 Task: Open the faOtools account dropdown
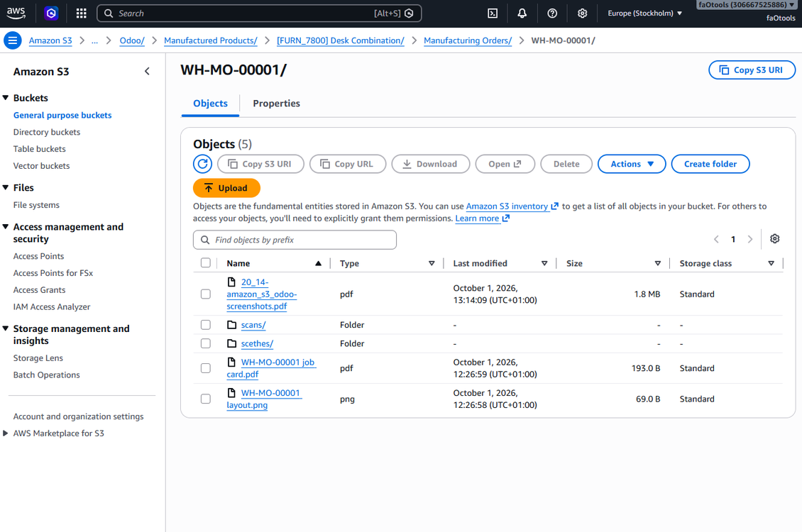pyautogui.click(x=747, y=4)
